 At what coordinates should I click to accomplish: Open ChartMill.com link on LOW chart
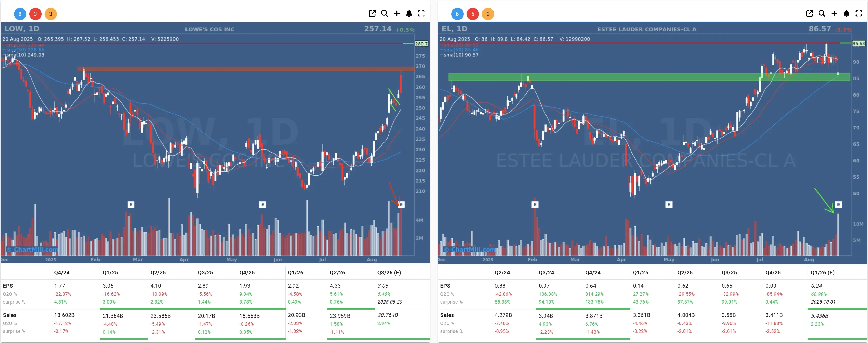pyautogui.click(x=32, y=249)
